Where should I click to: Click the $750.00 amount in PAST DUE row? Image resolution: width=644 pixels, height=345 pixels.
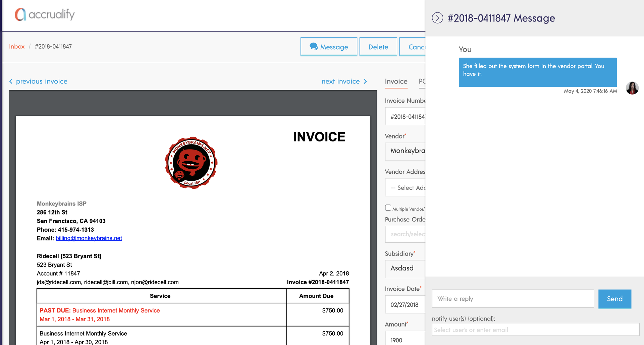332,310
